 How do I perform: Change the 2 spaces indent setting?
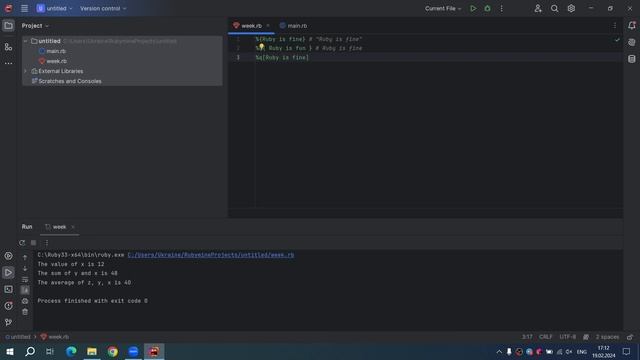pos(607,337)
